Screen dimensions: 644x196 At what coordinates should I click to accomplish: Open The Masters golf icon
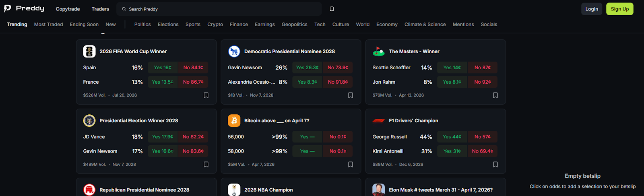pos(379,52)
